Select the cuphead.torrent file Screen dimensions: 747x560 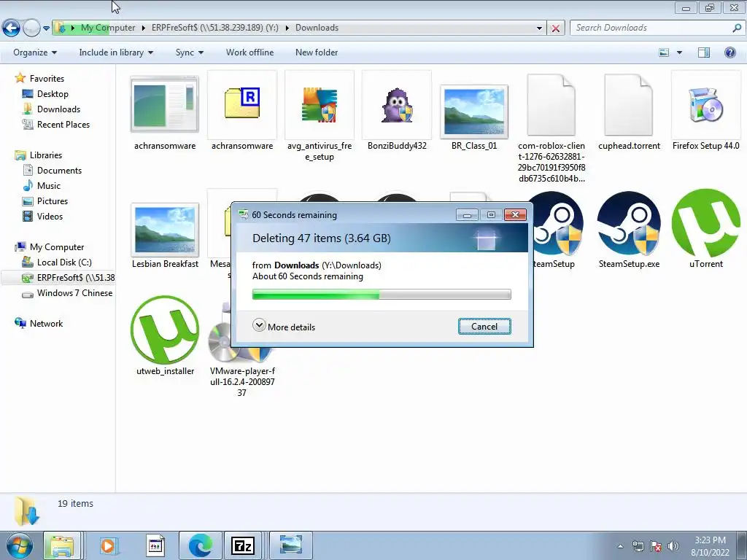coord(628,105)
